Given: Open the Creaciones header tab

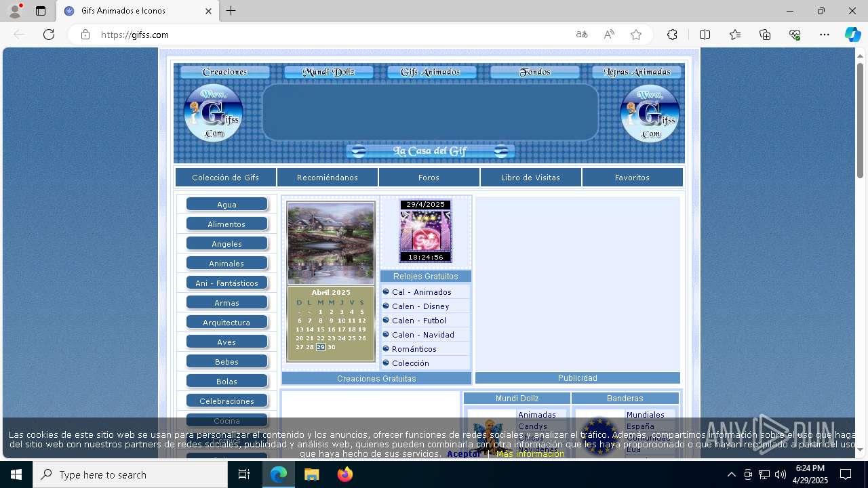Looking at the screenshot, I should coord(225,72).
